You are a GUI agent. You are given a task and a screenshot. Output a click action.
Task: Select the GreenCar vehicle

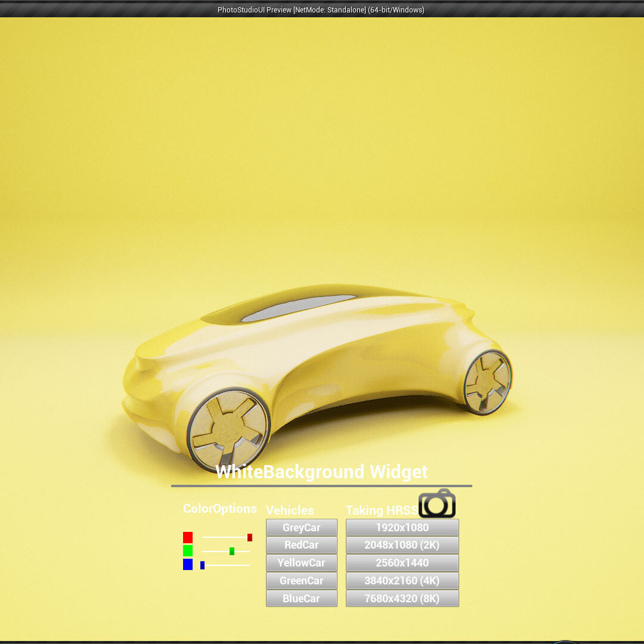(x=302, y=581)
